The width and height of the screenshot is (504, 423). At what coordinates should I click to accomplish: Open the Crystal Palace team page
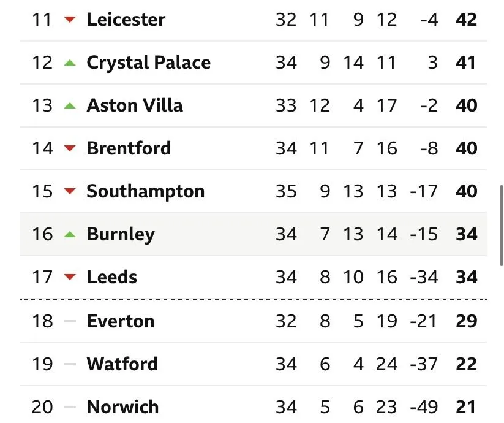point(148,63)
